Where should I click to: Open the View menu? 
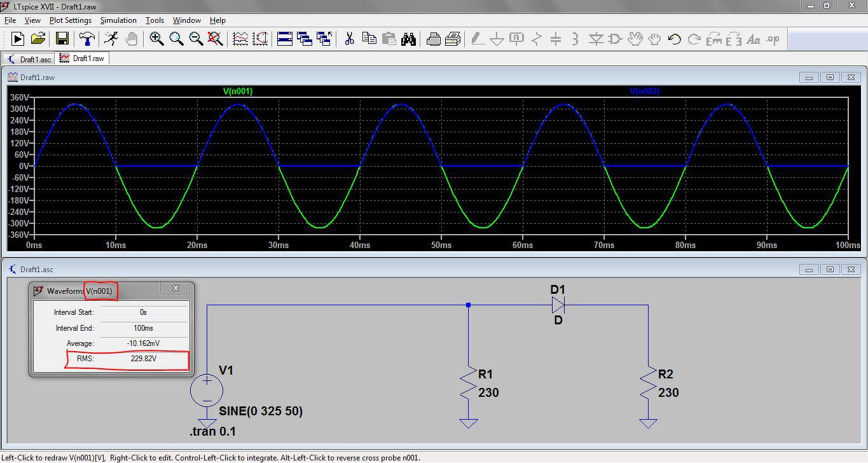(x=32, y=20)
